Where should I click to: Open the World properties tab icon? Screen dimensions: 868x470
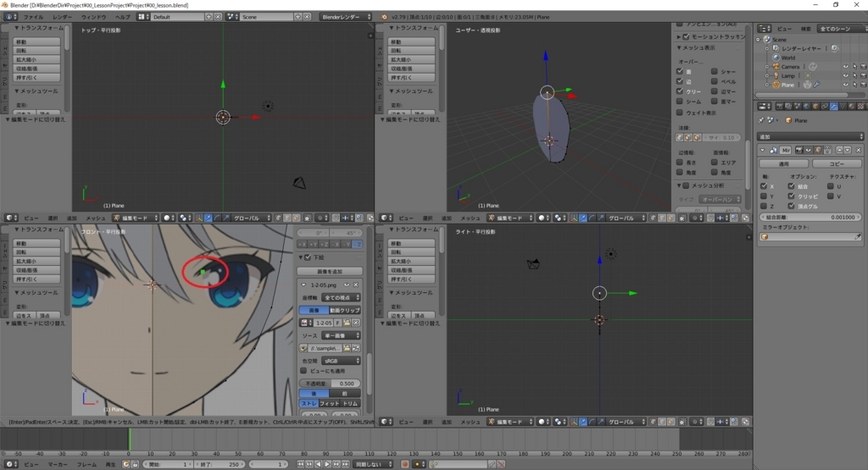[x=806, y=106]
